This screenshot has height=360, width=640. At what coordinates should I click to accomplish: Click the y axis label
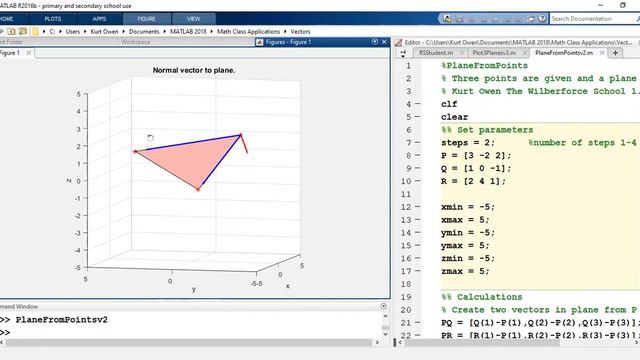(x=194, y=289)
